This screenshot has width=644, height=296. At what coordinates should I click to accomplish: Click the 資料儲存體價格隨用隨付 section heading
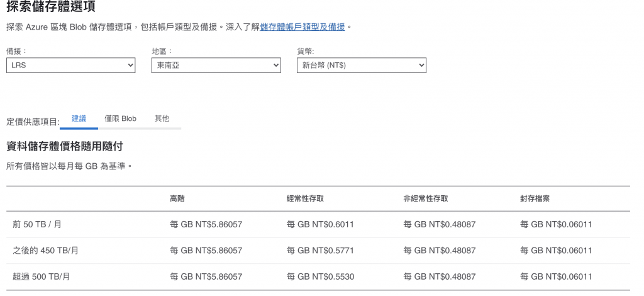coord(65,146)
